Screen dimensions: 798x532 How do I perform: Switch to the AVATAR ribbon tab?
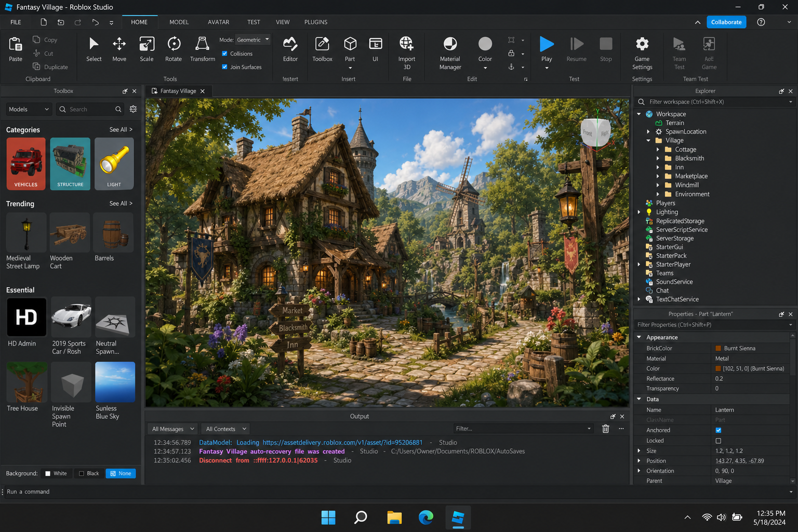218,22
